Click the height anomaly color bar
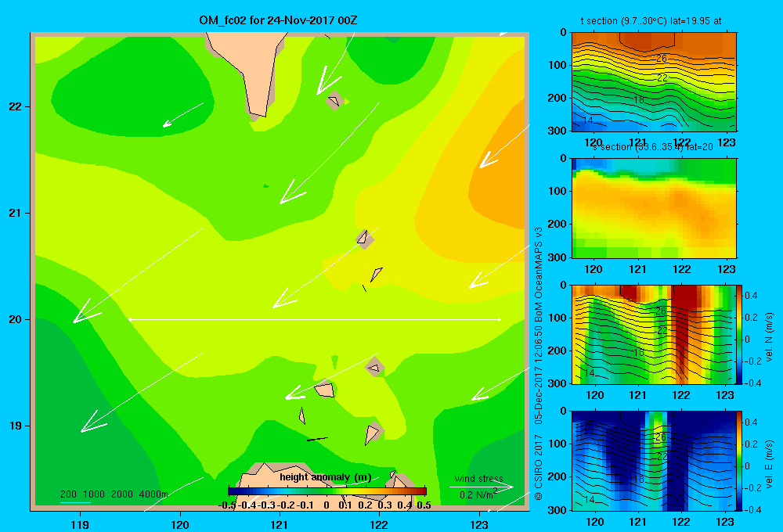Viewport: 783px width, 532px height. pyautogui.click(x=327, y=491)
